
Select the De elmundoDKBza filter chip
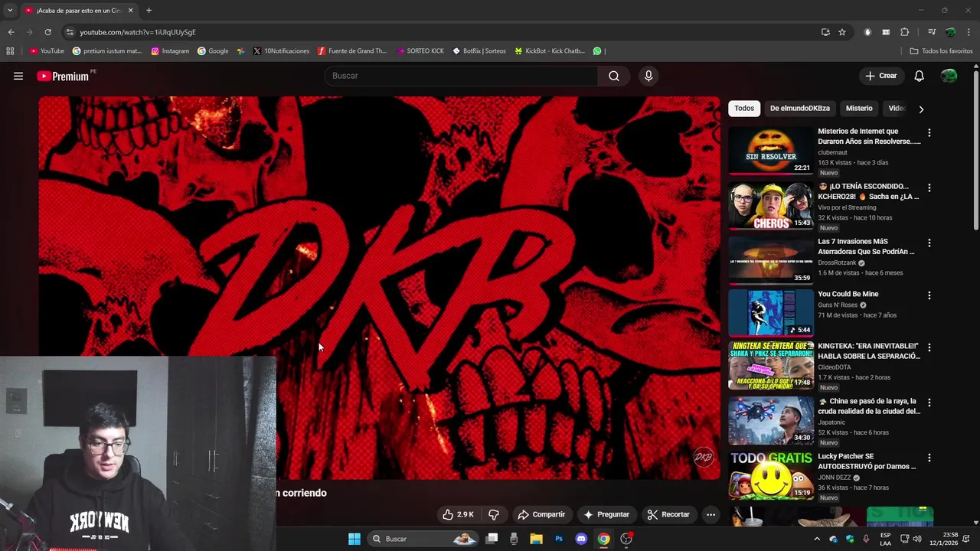(799, 109)
